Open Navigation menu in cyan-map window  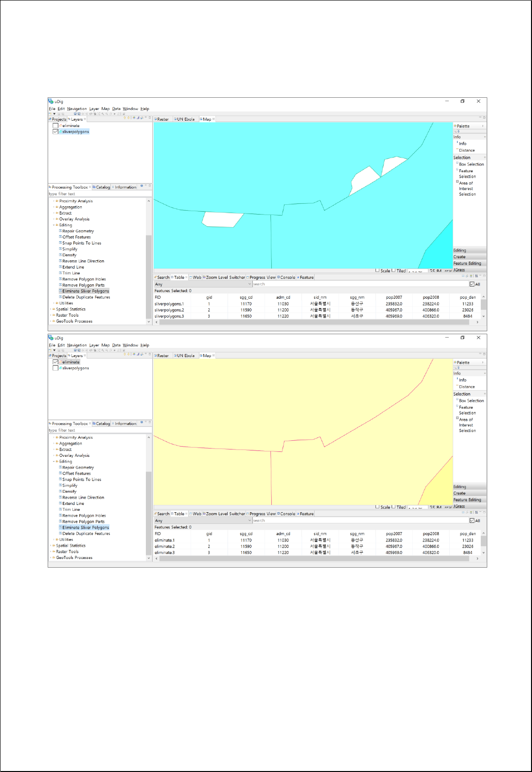click(77, 109)
